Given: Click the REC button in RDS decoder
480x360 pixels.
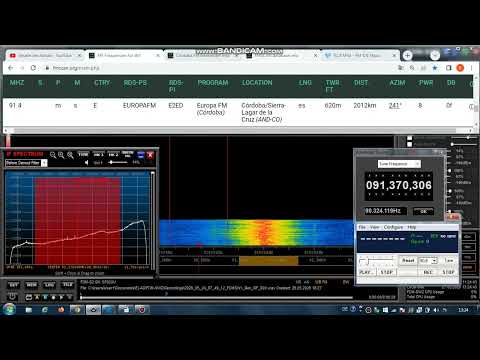Looking at the screenshot, I should (x=428, y=272).
